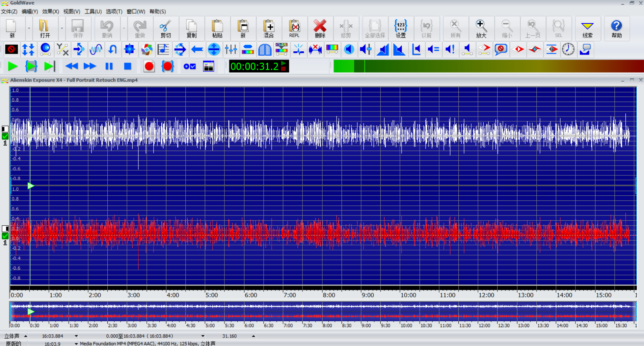The width and height of the screenshot is (644, 346).
Task: Toggle the green checkbox on the red channel
Action: [x=5, y=236]
